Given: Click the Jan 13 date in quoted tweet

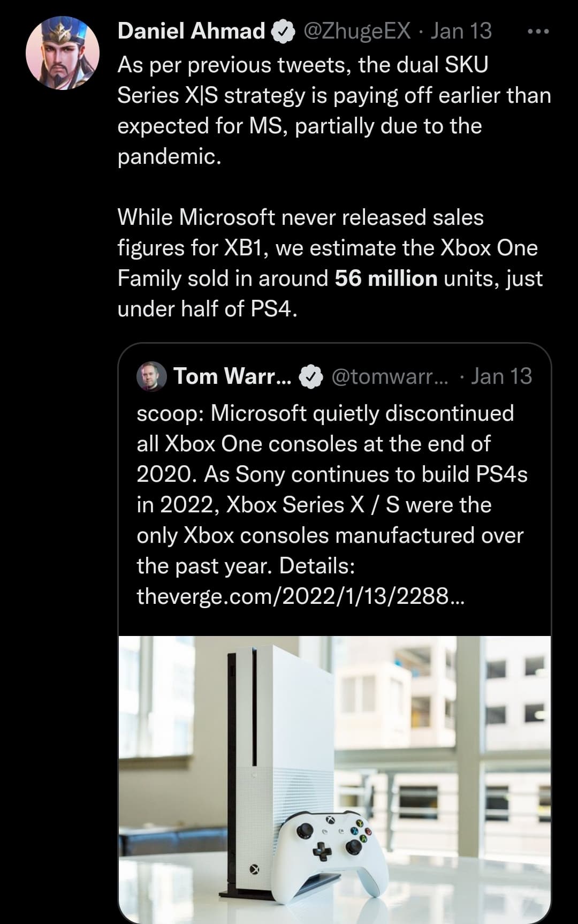Looking at the screenshot, I should pos(501,376).
